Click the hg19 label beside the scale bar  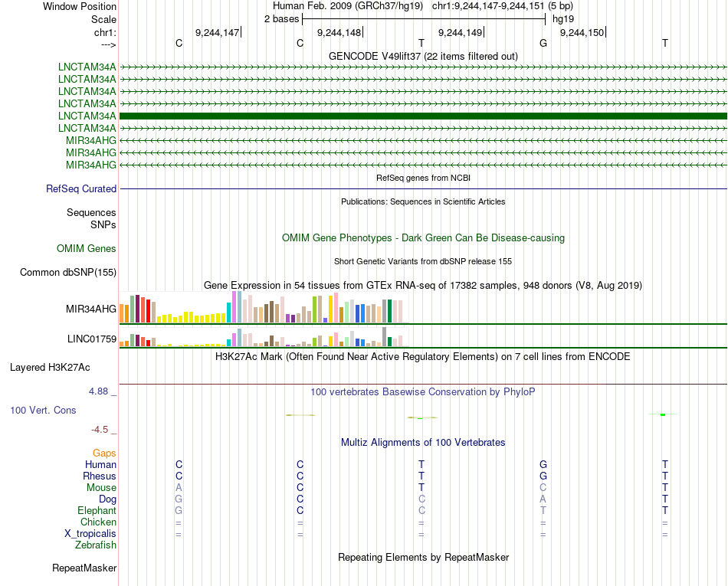tap(563, 19)
